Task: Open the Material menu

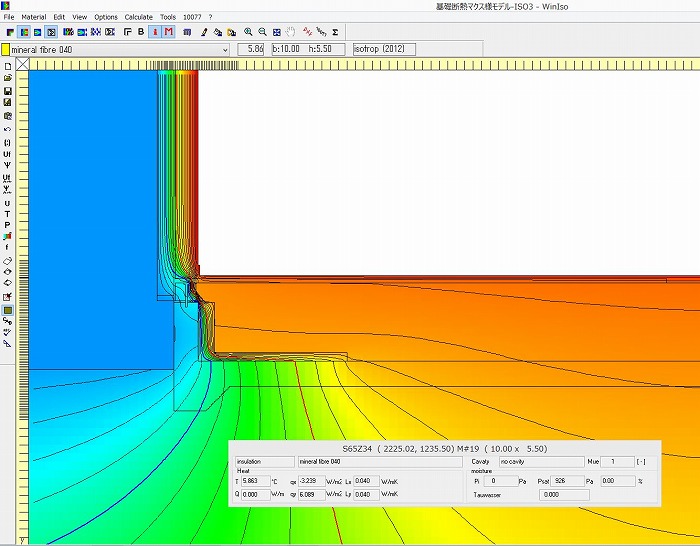Action: 33,17
